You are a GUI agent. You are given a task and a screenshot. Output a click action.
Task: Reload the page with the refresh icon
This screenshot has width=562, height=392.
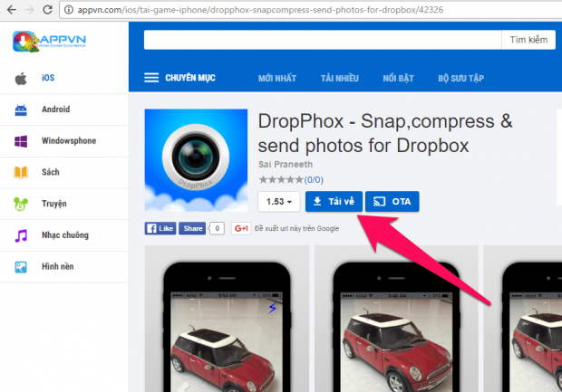click(x=47, y=10)
